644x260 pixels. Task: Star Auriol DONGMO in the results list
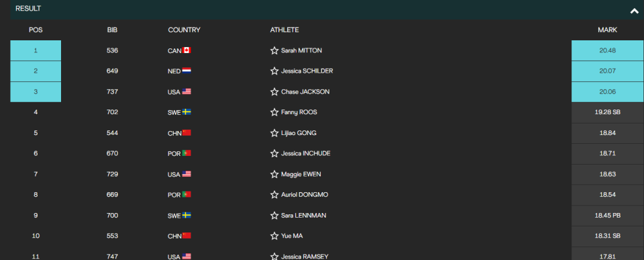click(x=274, y=195)
